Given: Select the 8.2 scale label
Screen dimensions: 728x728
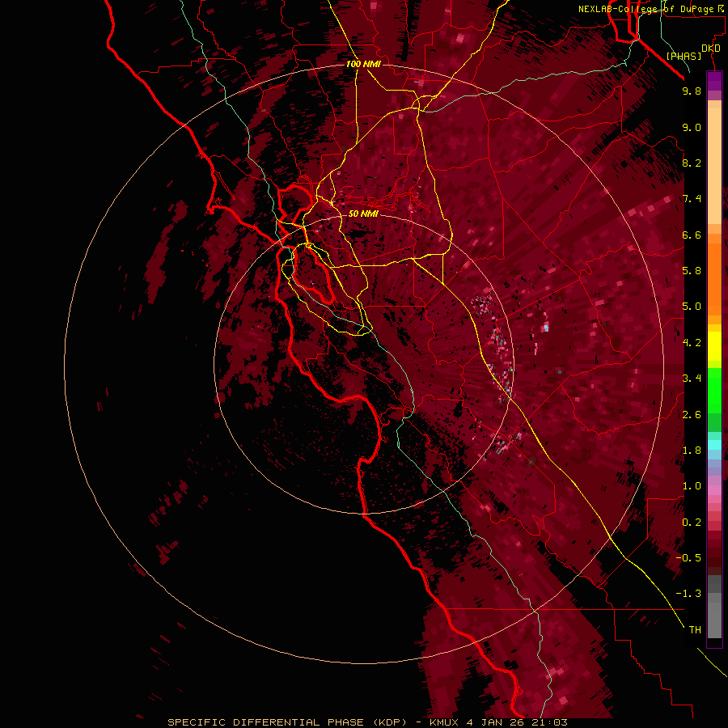Looking at the screenshot, I should 692,163.
